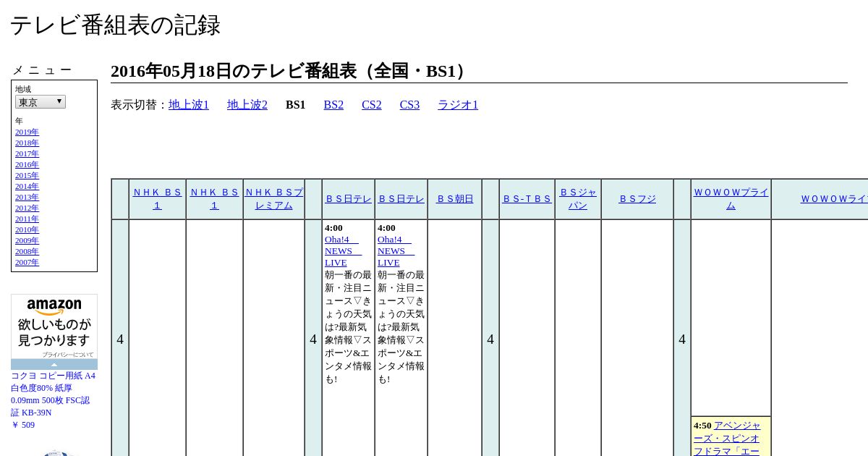
Task: Open the 東京 region dropdown
Action: 41,102
